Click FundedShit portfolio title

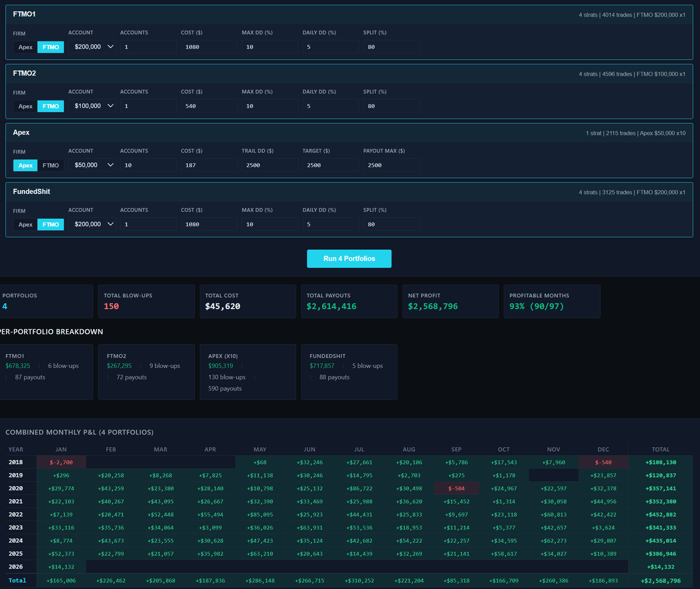coord(32,191)
